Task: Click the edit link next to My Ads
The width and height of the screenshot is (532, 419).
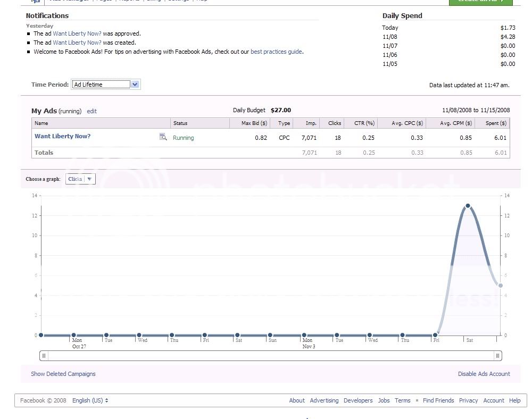Action: tap(92, 111)
